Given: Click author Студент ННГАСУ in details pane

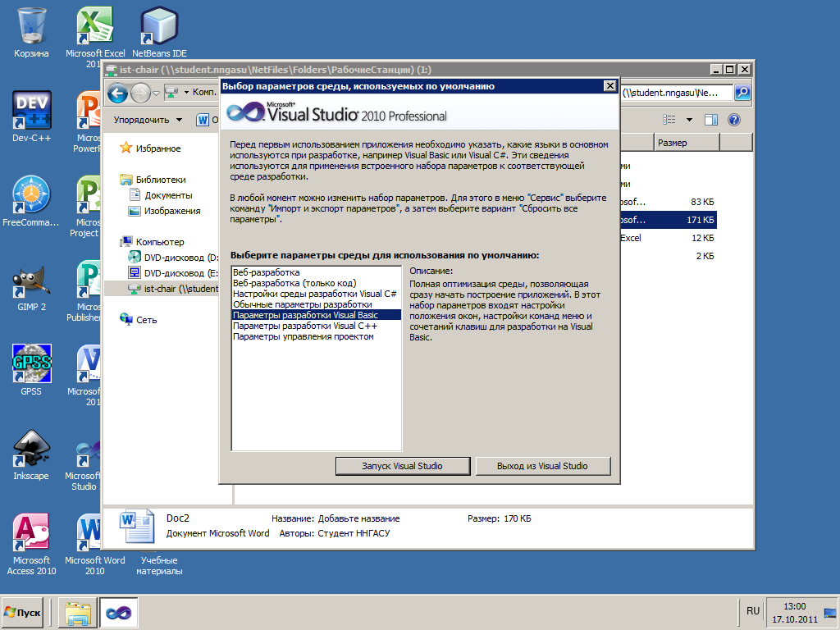Looking at the screenshot, I should [354, 533].
